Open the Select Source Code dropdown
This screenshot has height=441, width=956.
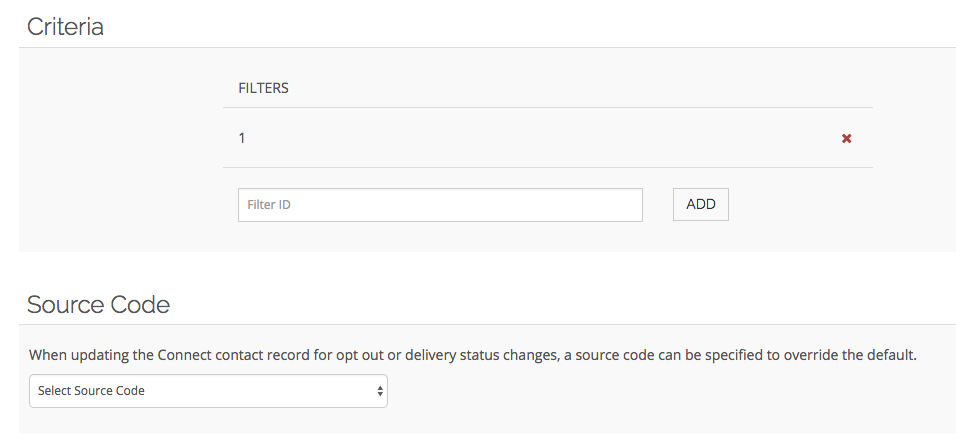[x=208, y=391]
